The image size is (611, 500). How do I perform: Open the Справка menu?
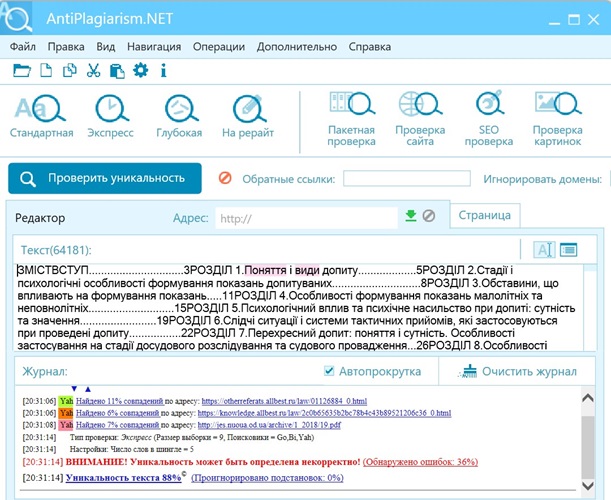369,47
